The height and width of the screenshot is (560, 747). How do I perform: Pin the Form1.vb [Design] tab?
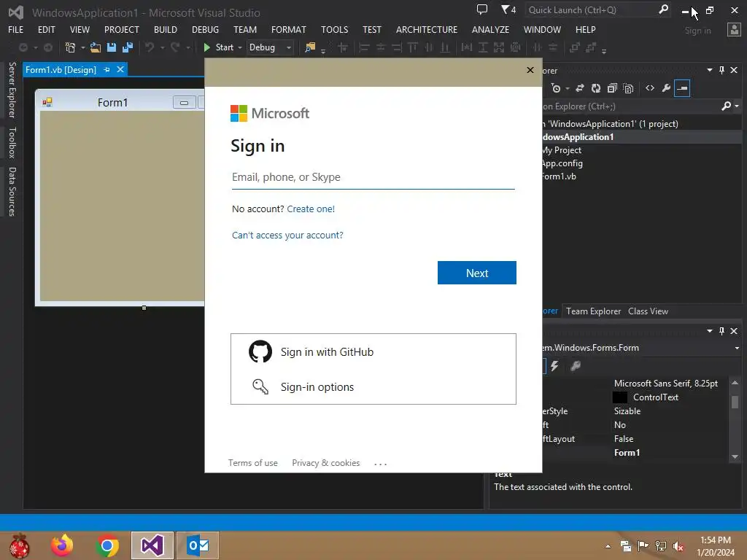click(107, 69)
